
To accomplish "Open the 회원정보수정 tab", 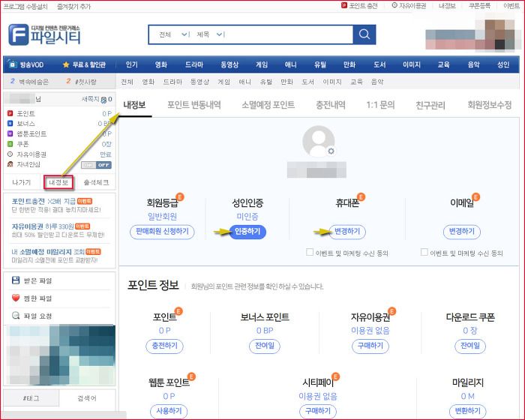I will (490, 105).
